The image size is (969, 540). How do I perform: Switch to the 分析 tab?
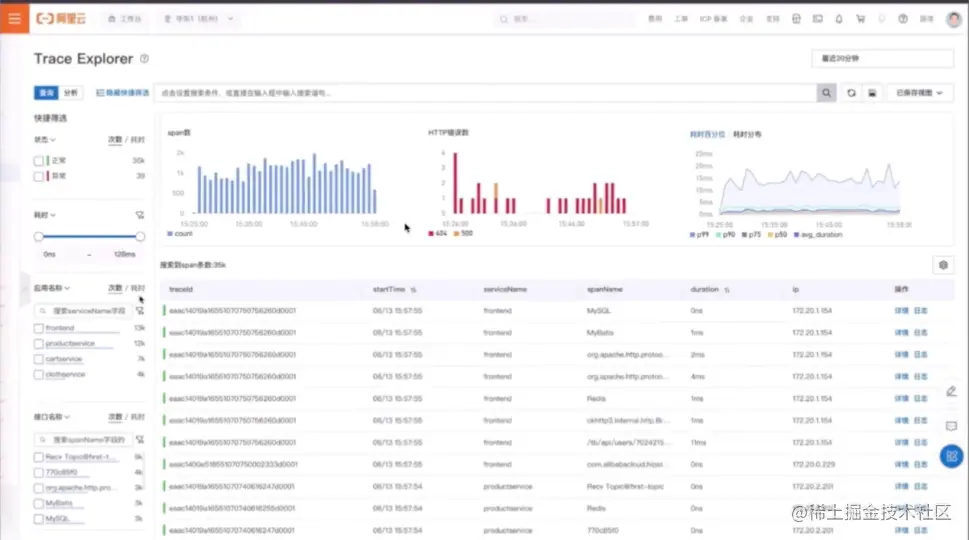[70, 93]
